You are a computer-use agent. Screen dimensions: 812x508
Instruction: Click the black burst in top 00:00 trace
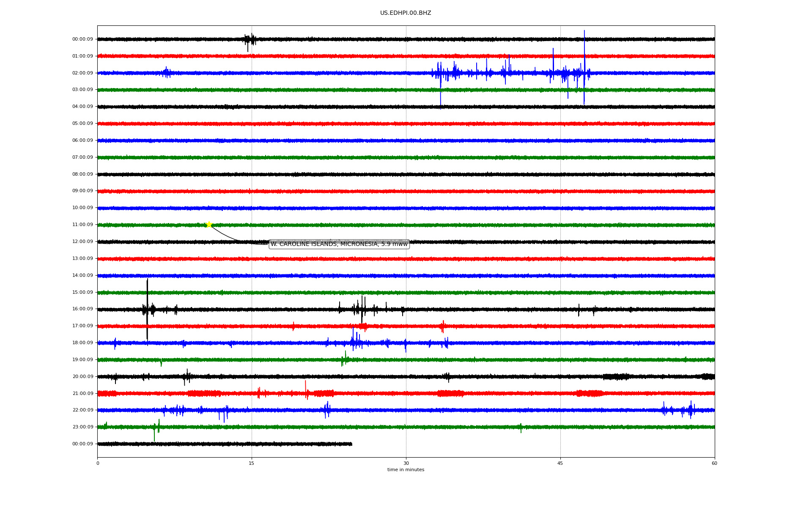coord(250,40)
